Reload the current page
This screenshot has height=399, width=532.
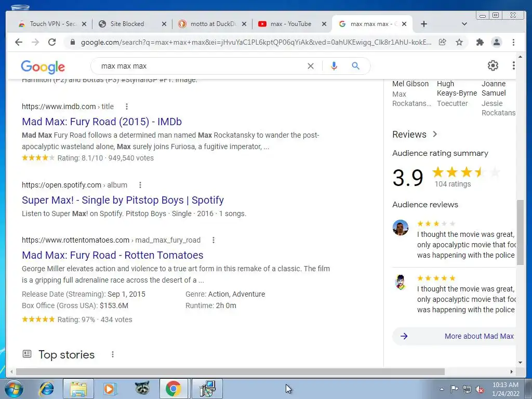(52, 42)
